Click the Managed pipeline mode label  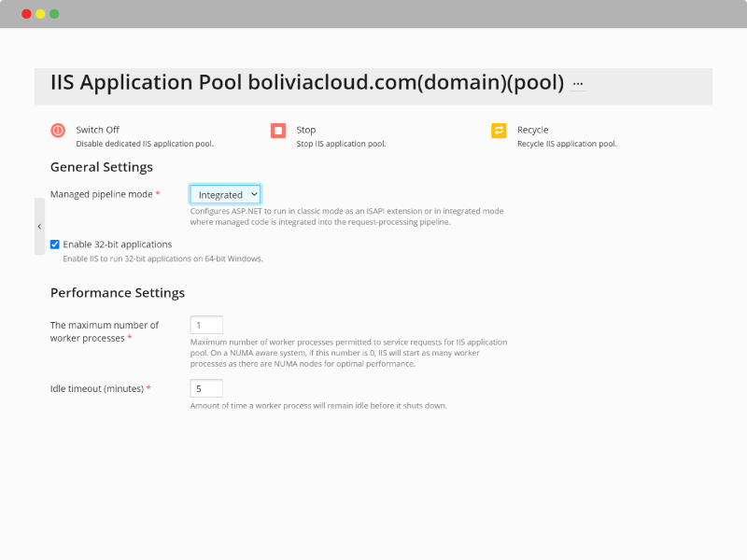click(102, 194)
